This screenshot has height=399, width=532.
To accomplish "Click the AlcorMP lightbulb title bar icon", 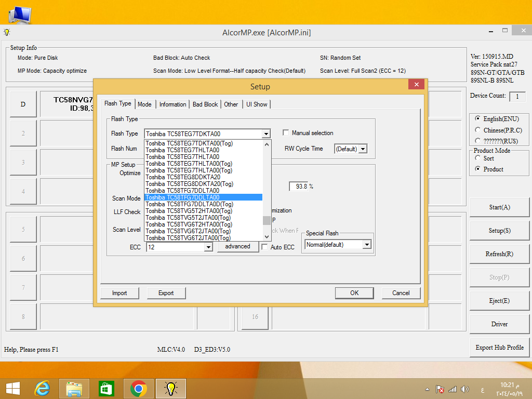I will [x=7, y=32].
